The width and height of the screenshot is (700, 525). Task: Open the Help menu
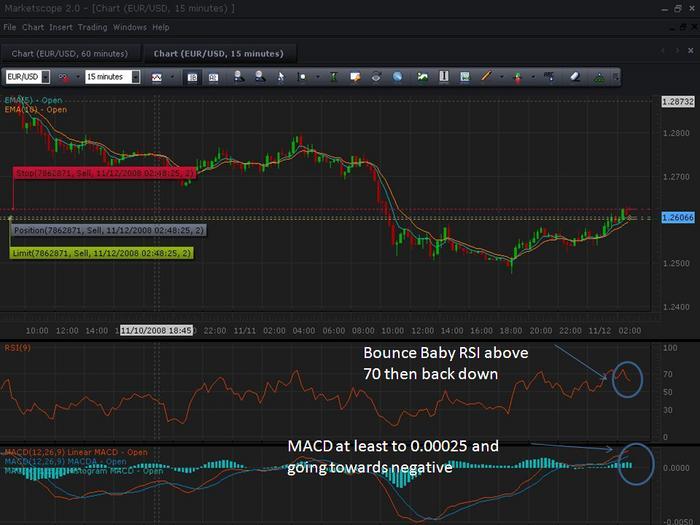161,27
